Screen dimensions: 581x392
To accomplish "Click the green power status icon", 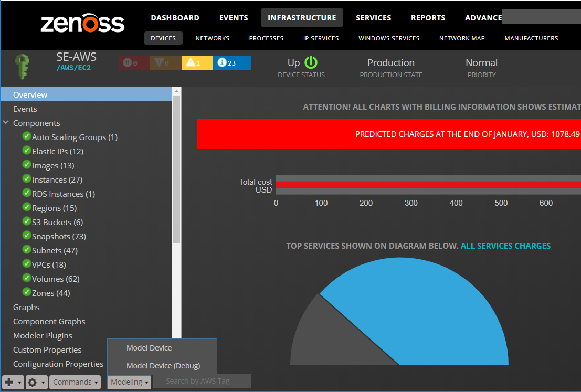I will tap(311, 63).
